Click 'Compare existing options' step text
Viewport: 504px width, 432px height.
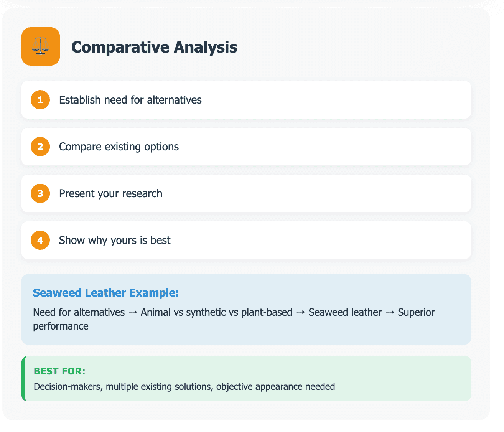coord(119,147)
